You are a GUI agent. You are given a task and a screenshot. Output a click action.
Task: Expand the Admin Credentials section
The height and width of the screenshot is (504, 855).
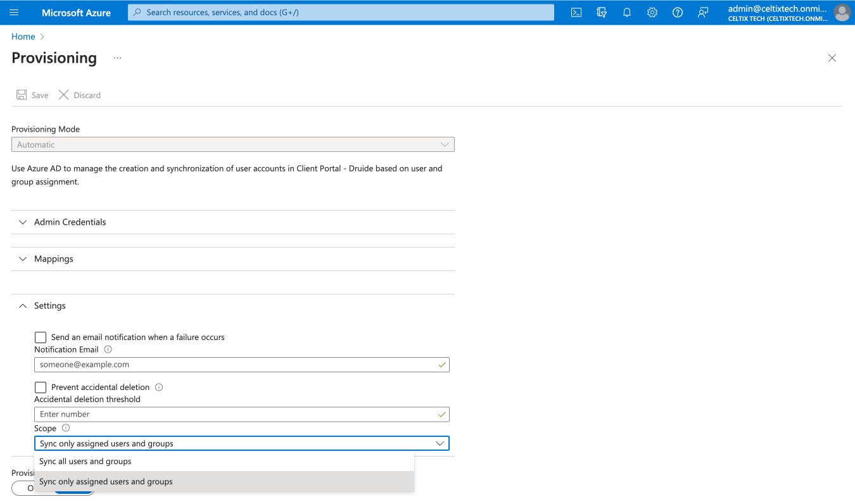click(x=233, y=222)
